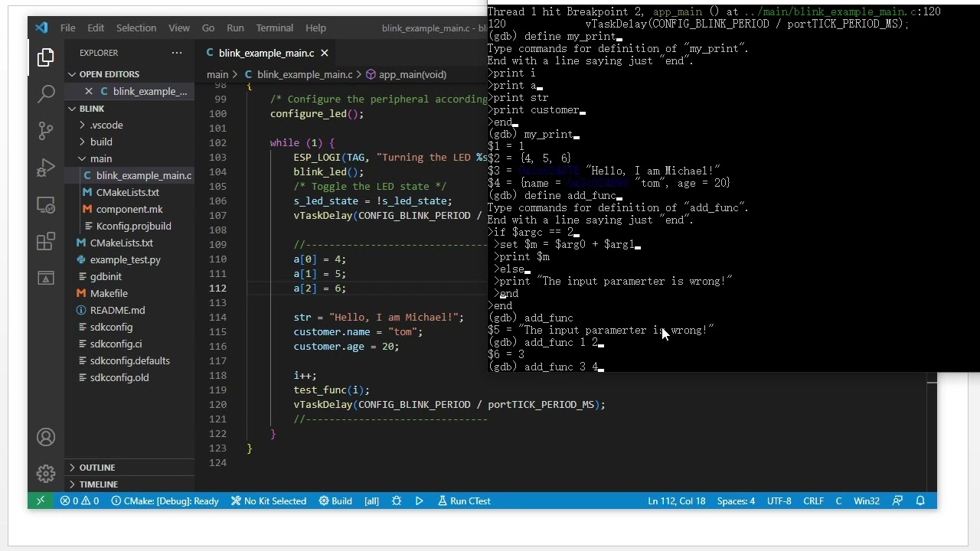Show errors and warnings count
This screenshot has width=980, height=551.
[x=80, y=500]
